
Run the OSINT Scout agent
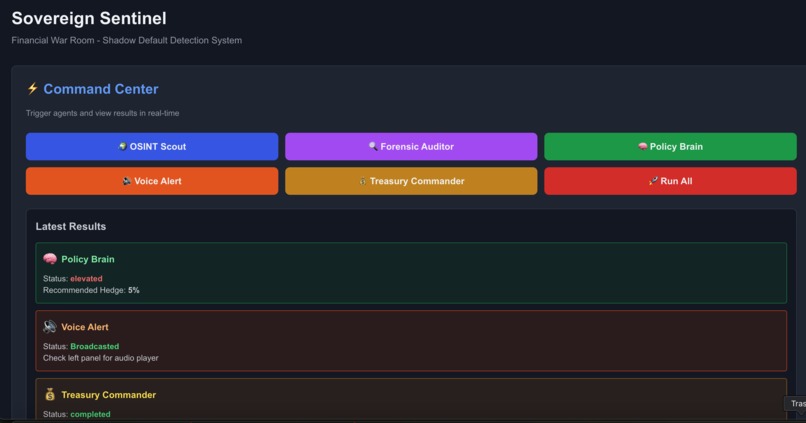coord(152,146)
